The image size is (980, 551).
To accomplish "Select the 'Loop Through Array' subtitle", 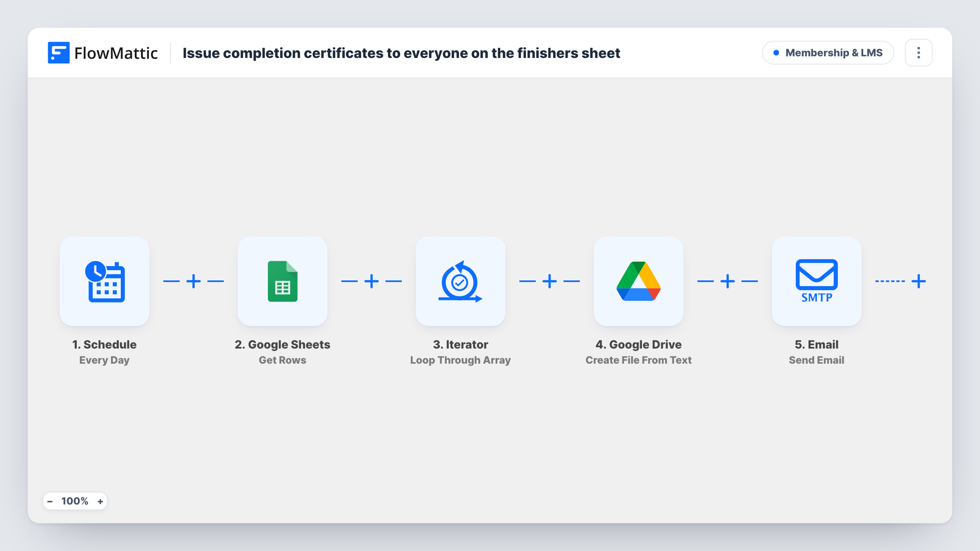I will 461,360.
